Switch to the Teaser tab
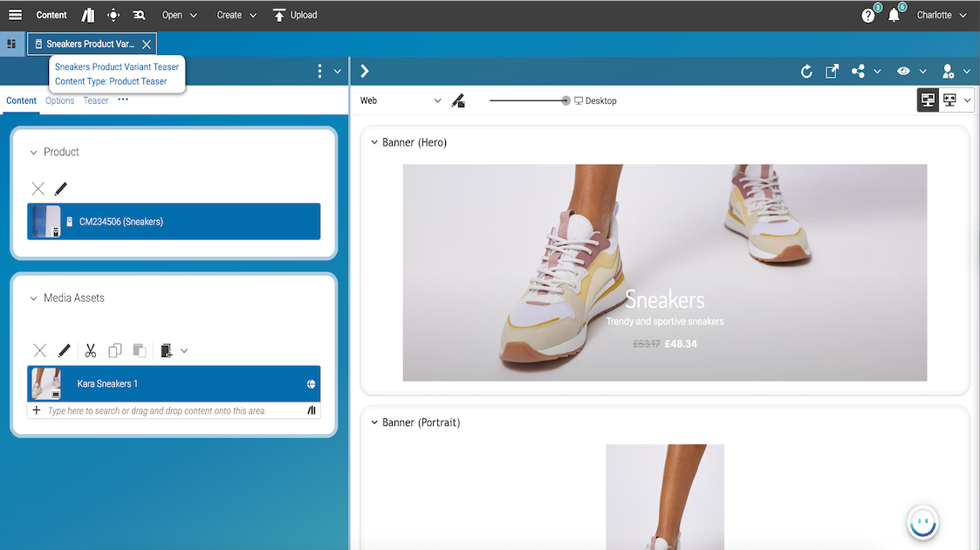 96,100
